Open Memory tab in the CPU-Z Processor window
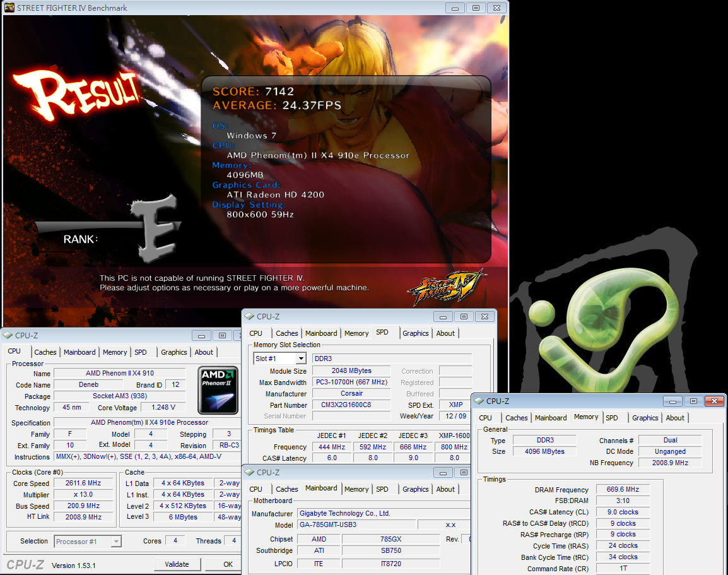The height and width of the screenshot is (575, 728). click(115, 352)
